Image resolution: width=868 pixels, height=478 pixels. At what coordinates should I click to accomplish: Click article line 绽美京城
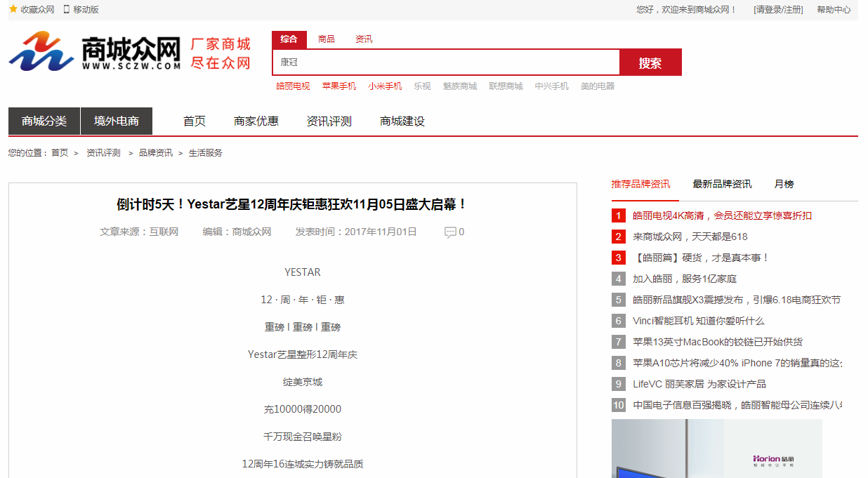click(303, 382)
